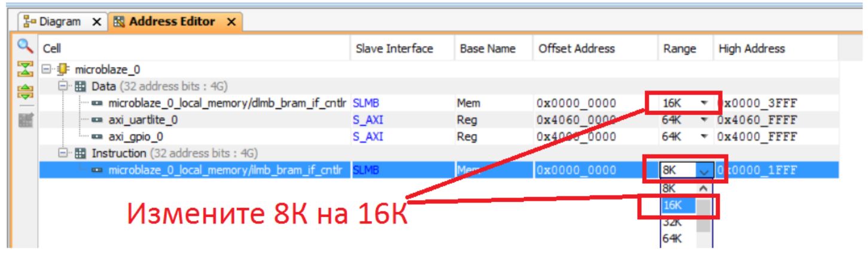Open Range dropdown for axi_gpio_0

click(704, 137)
